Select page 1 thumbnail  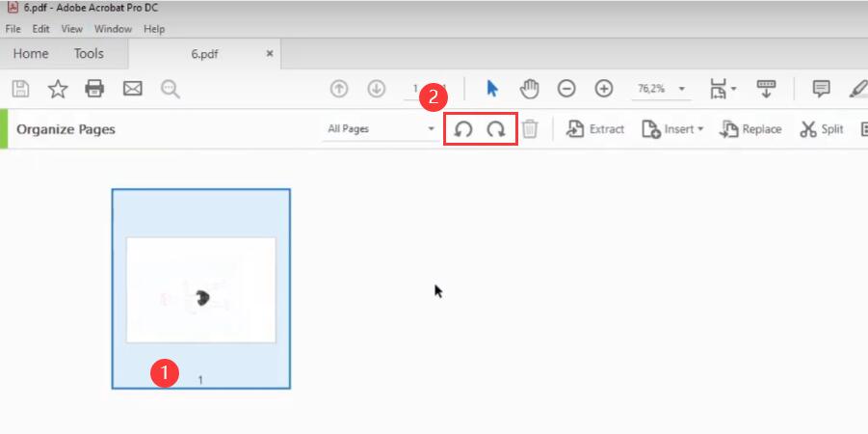pos(201,288)
